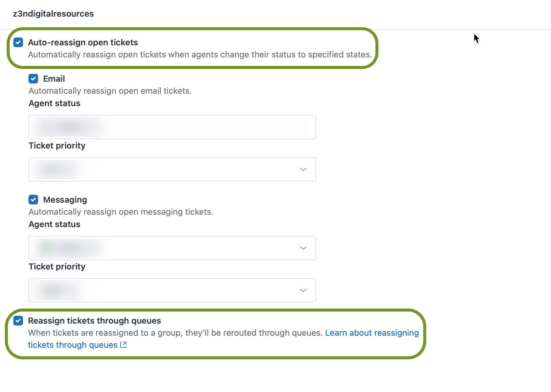Open the Messaging Ticket priority dropdown

172,290
